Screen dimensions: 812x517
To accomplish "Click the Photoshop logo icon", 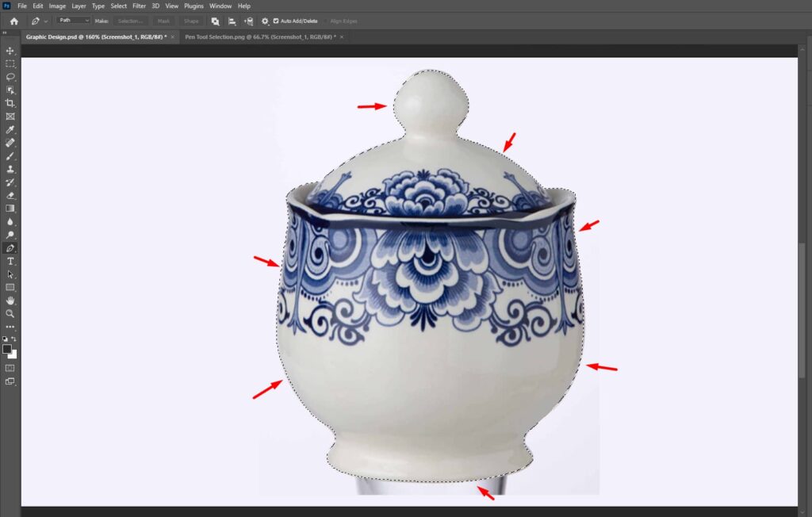I will [6, 6].
